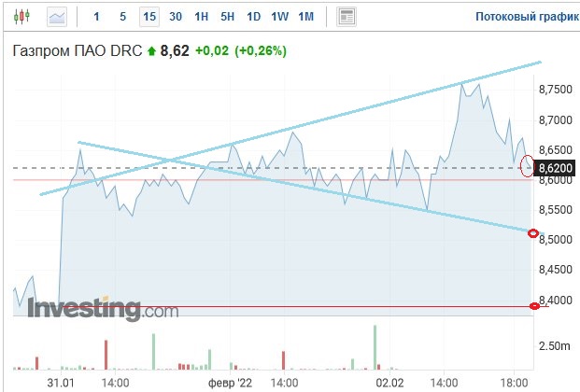Image resolution: width=580 pixels, height=392 pixels.
Task: Select the 5H interval
Action: tap(228, 17)
